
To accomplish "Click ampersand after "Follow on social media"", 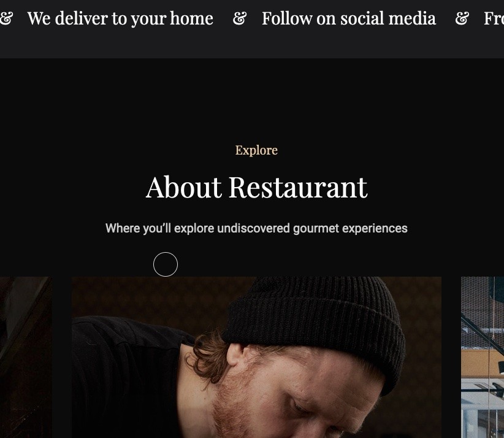I will tap(462, 18).
